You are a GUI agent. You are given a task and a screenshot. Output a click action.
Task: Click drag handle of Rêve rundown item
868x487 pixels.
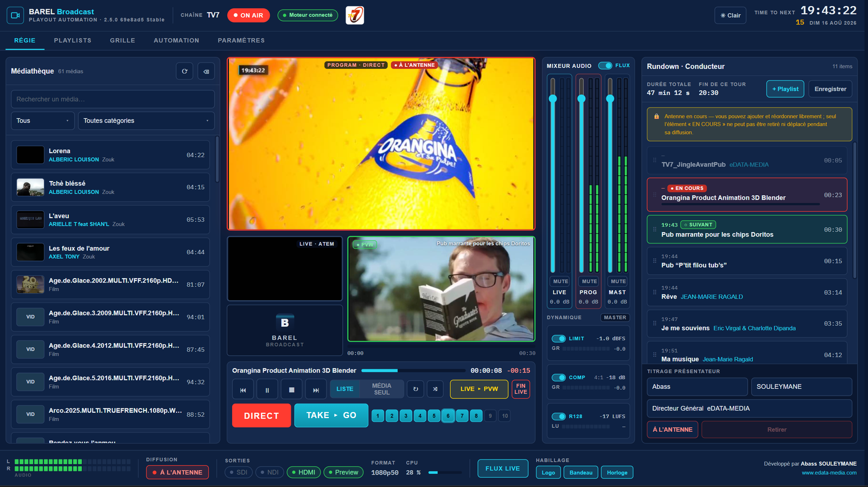(x=655, y=292)
